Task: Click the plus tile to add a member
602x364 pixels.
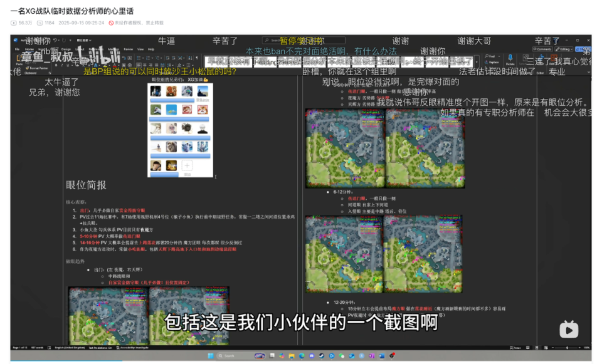Action: pyautogui.click(x=186, y=165)
